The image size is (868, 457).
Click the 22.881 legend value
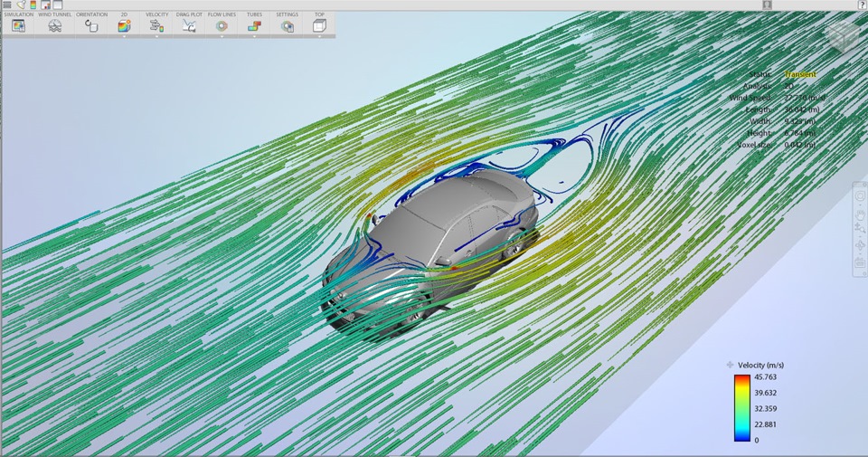pos(766,424)
